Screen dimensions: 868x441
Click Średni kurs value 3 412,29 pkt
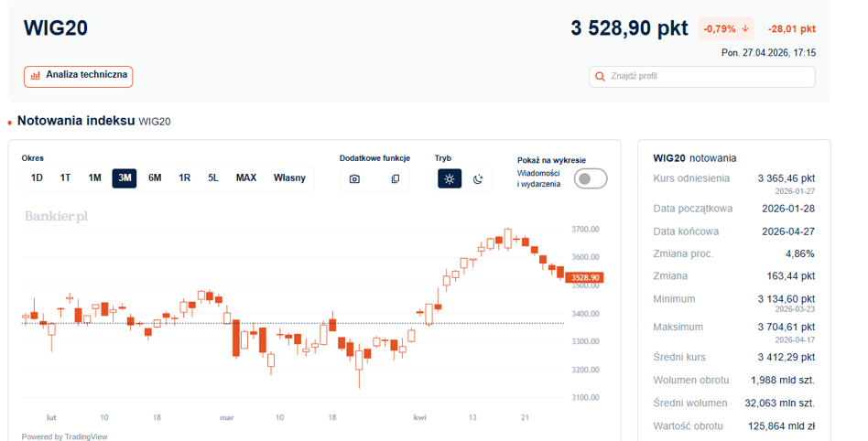click(787, 358)
